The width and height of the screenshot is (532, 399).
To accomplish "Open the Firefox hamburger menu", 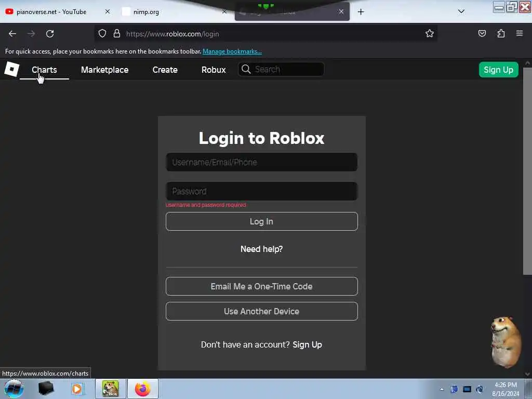I will coord(520,33).
